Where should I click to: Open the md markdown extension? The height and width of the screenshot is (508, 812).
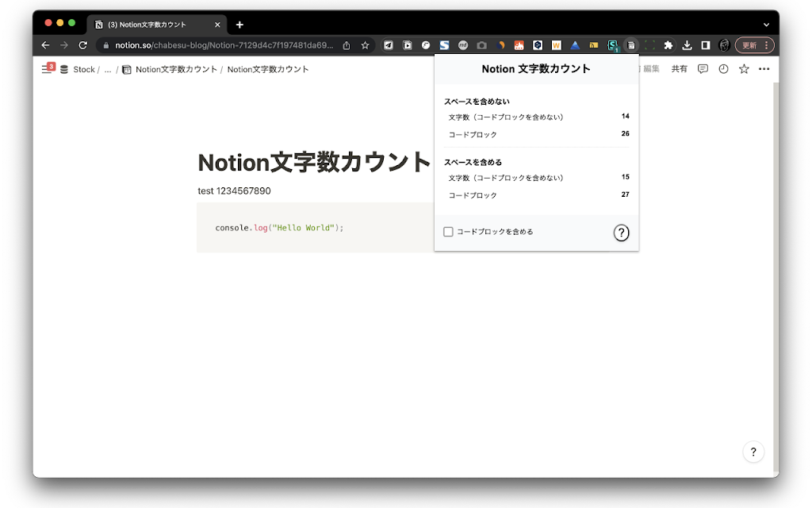point(463,45)
